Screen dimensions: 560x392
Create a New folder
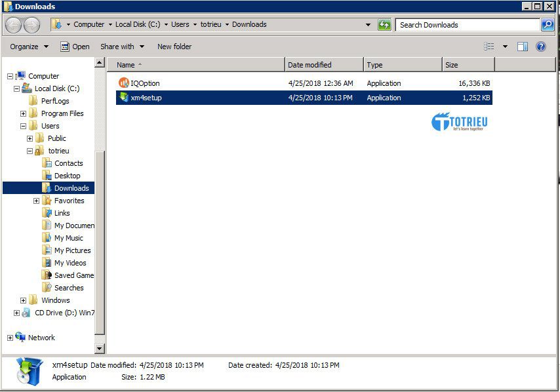pyautogui.click(x=174, y=47)
